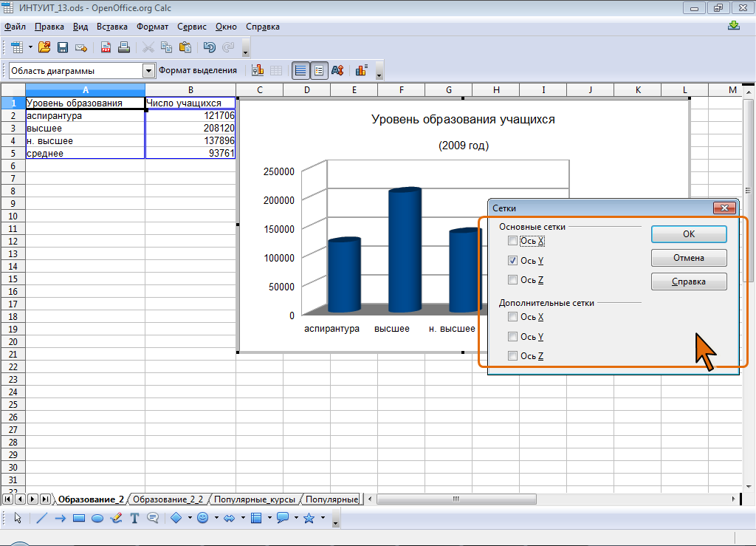Open the Файл menu
756x546 pixels.
[x=15, y=27]
